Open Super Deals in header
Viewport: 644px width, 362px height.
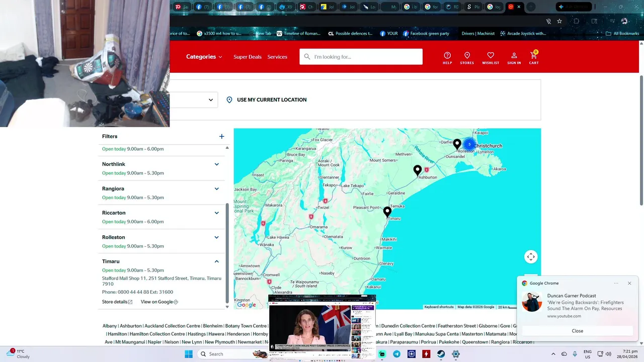coord(248,57)
